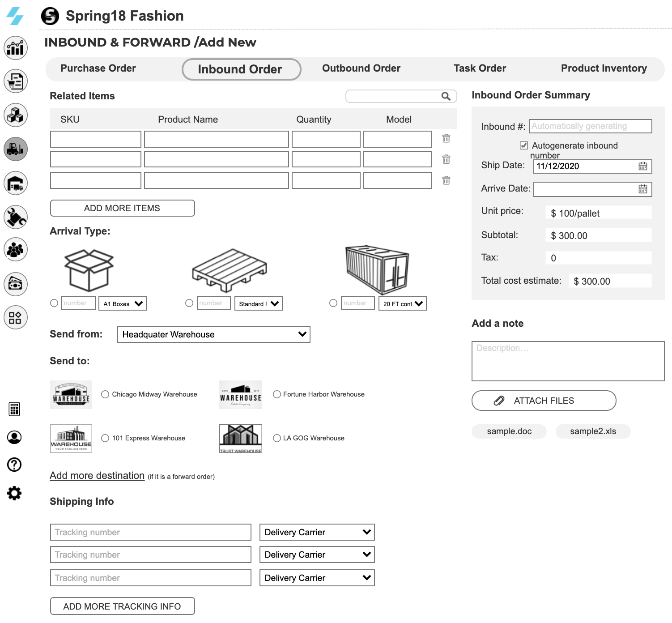Click the 101 Express Warehouse logo thumbnail
Screen dimensions: 672x623
click(x=71, y=439)
